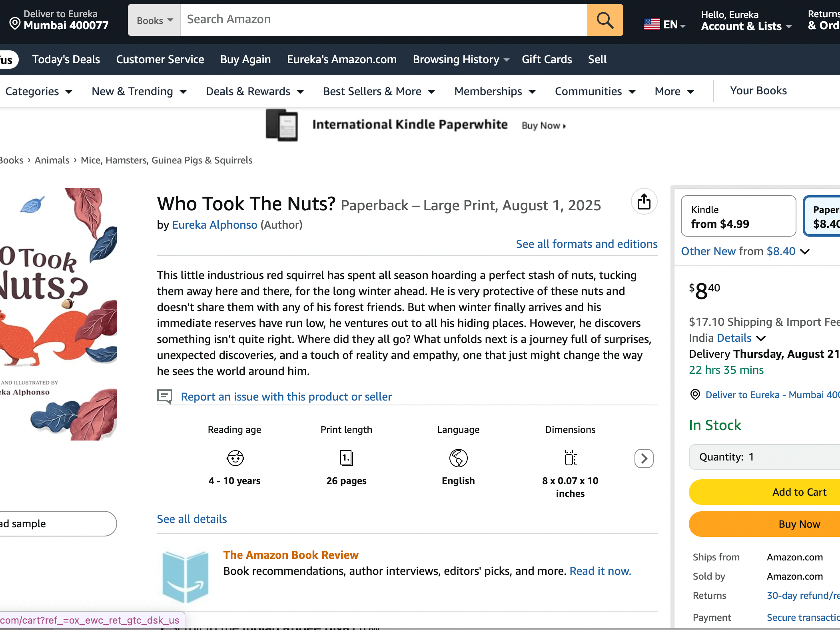Go to the Your Books tab
Viewport: 840px width, 630px height.
(758, 91)
